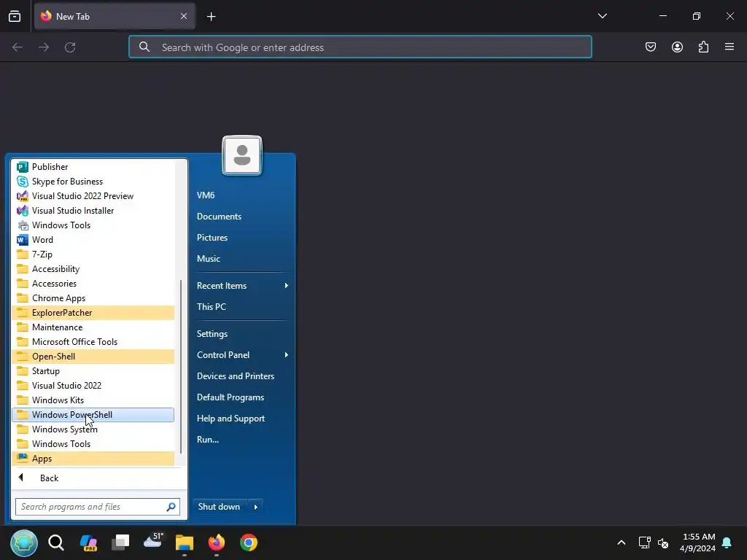Expand the Accessibility folder
The width and height of the screenshot is (747, 560).
tap(93, 269)
